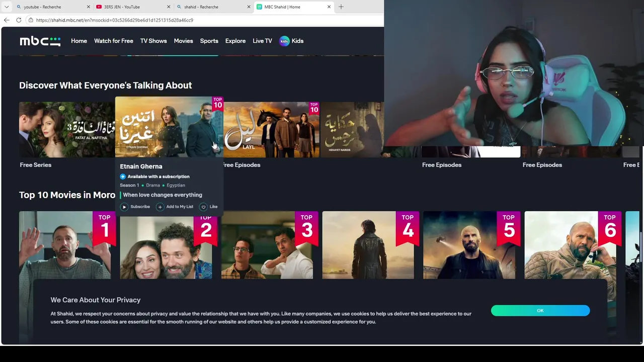The width and height of the screenshot is (644, 362).
Task: Open Explore menu
Action: click(235, 41)
